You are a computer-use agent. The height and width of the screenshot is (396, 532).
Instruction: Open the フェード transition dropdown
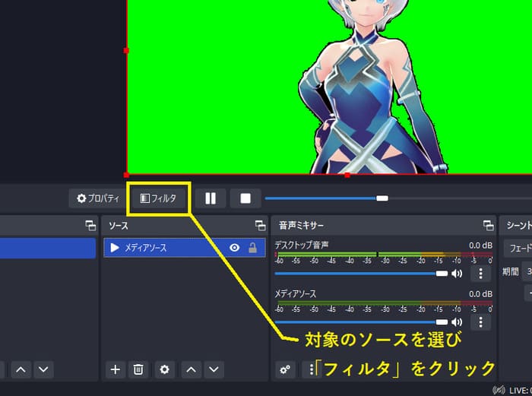click(518, 249)
